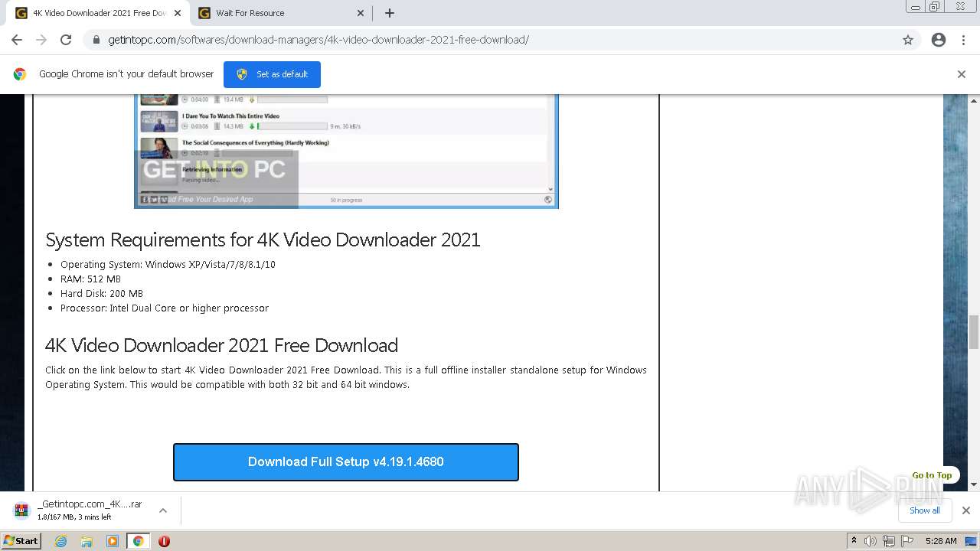Click Download Full Setup v4.19.1.4680 button
This screenshot has height=551, width=980.
click(346, 462)
